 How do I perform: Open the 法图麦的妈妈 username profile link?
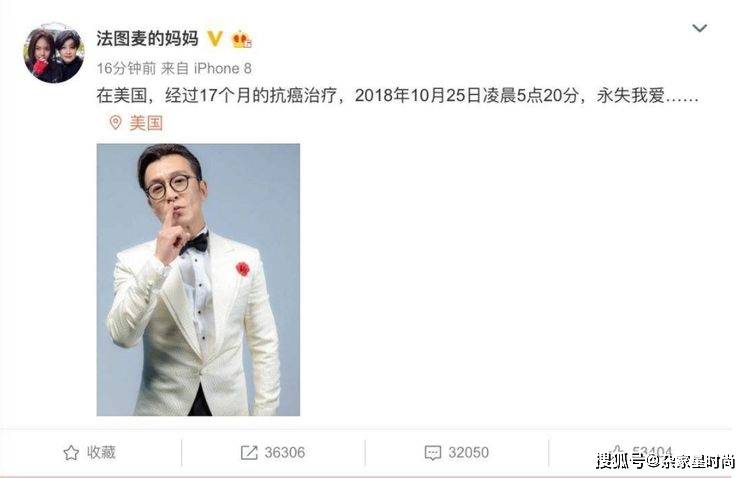(x=147, y=38)
